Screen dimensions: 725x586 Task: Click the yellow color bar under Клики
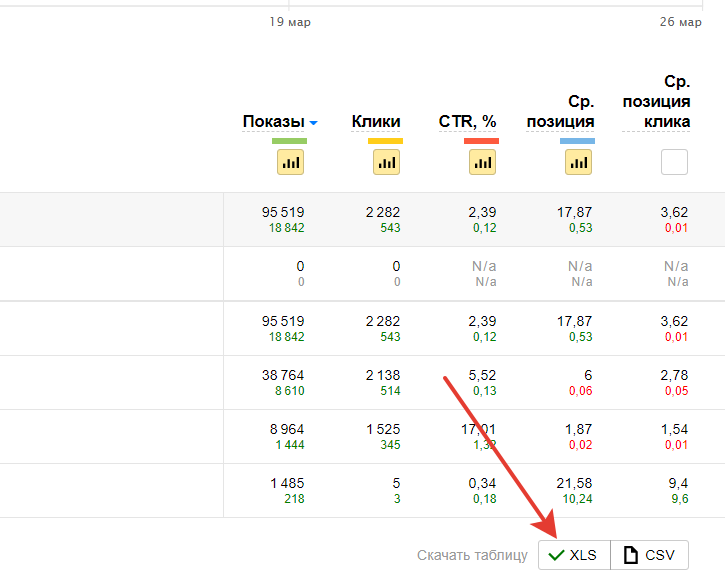[385, 141]
